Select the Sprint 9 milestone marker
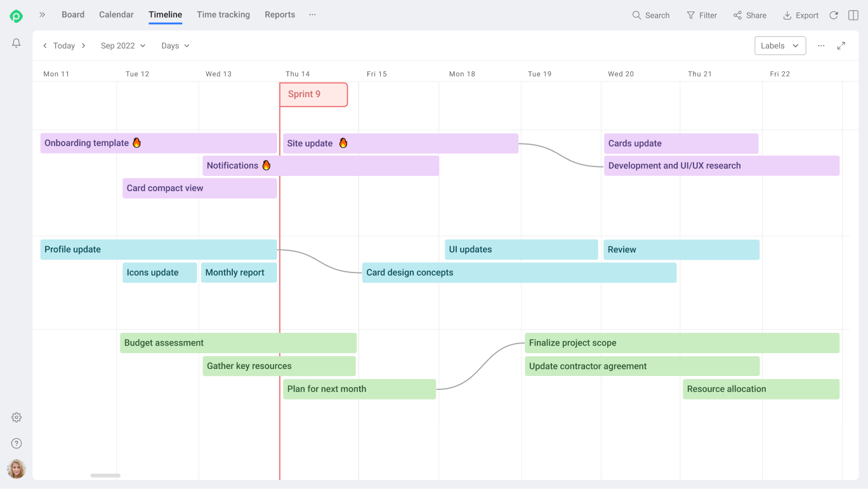 tap(313, 95)
